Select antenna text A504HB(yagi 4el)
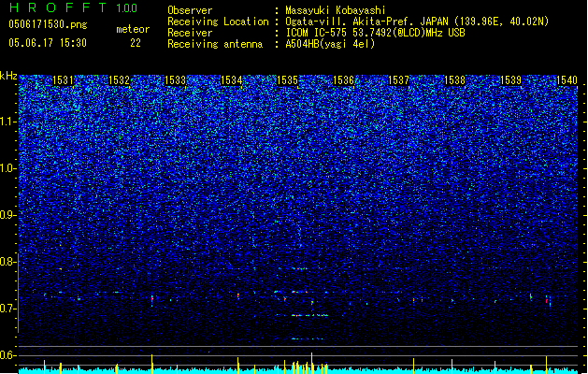This screenshot has height=374, width=588. tap(330, 44)
